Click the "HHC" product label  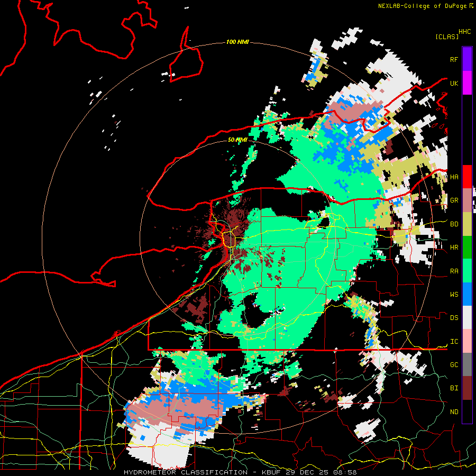click(465, 31)
